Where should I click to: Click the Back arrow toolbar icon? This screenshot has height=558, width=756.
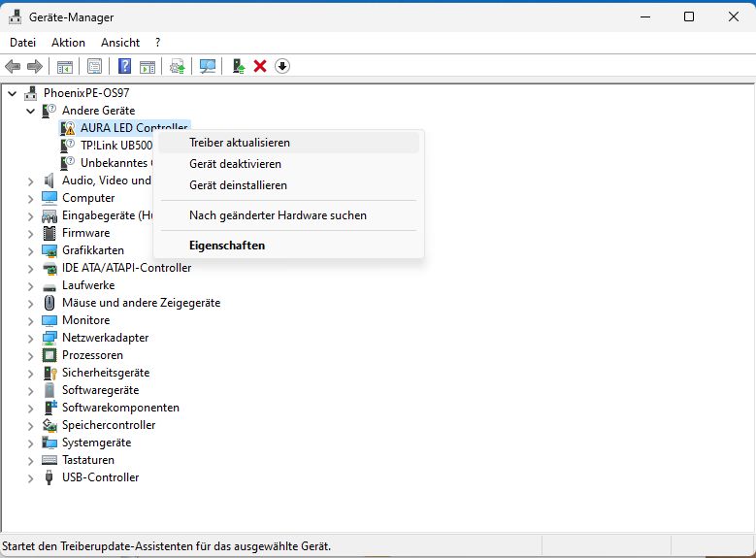click(13, 66)
